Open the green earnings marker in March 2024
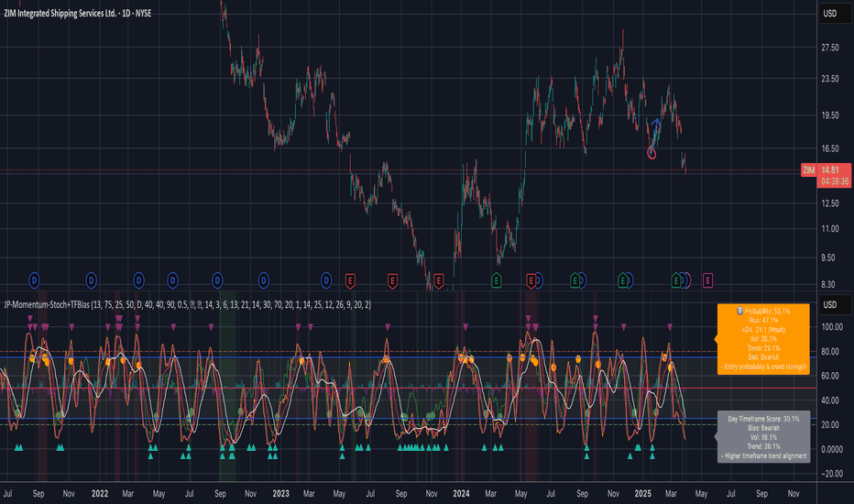The height and width of the screenshot is (504, 854). [496, 281]
